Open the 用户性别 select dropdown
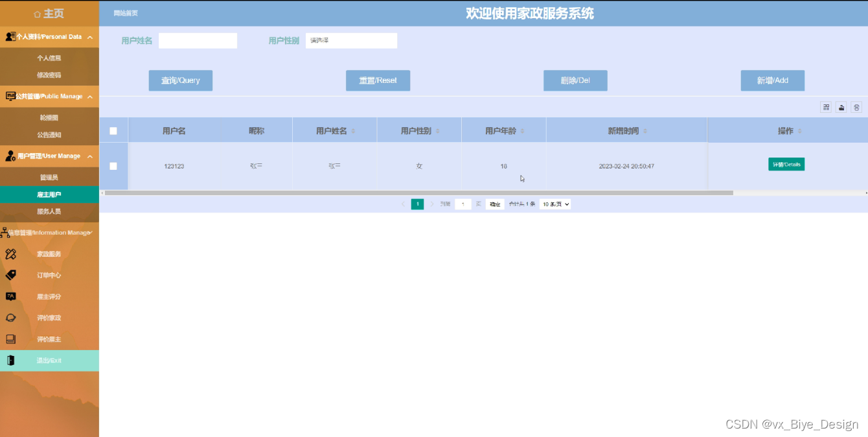 coord(351,41)
